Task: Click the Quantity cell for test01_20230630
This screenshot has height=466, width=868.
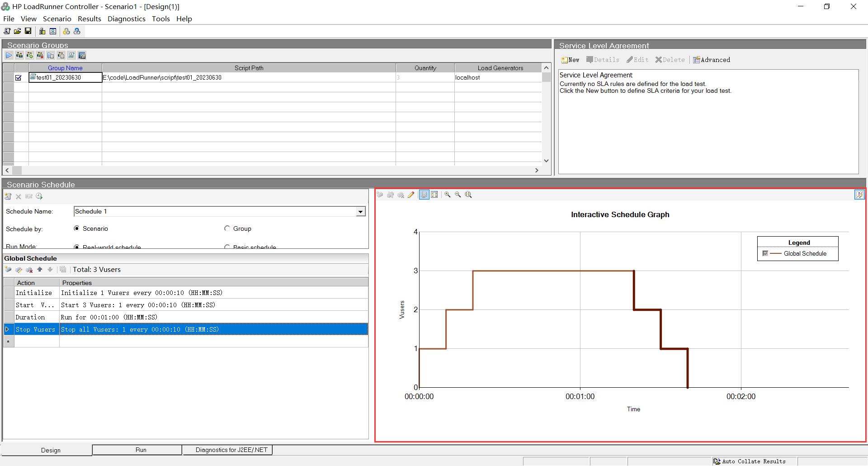Action: tap(425, 77)
